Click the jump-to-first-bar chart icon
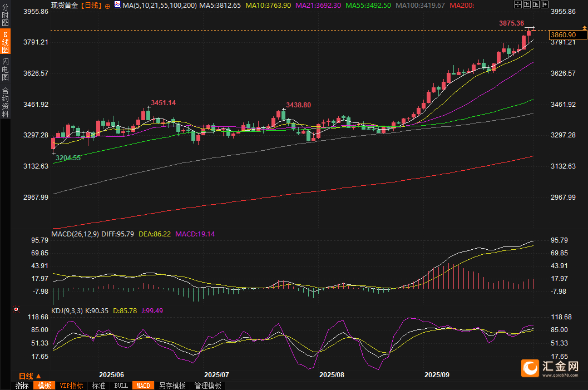The width and height of the screenshot is (588, 390). point(526,4)
